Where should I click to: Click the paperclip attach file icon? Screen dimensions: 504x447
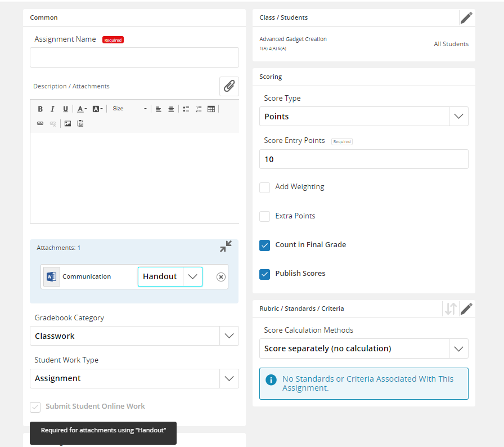tap(229, 86)
